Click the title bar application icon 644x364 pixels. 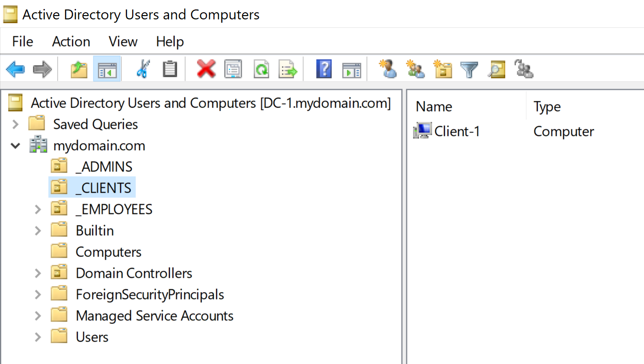(x=10, y=14)
